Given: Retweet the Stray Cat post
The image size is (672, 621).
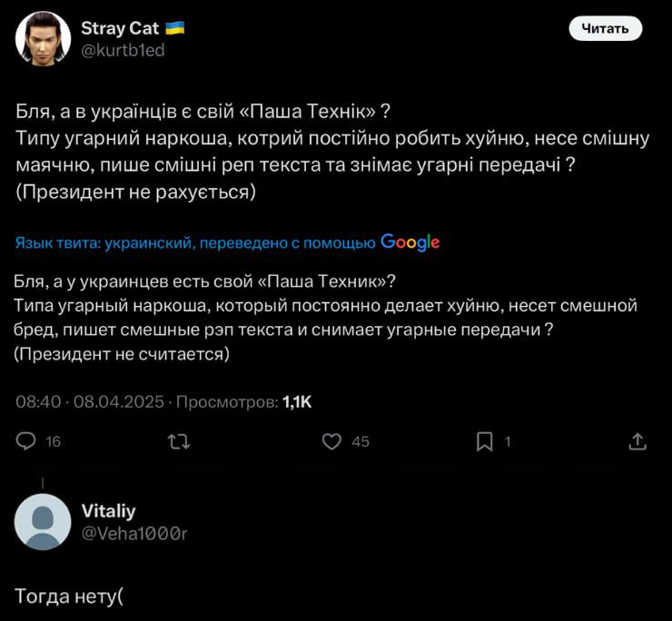Looking at the screenshot, I should click(181, 441).
